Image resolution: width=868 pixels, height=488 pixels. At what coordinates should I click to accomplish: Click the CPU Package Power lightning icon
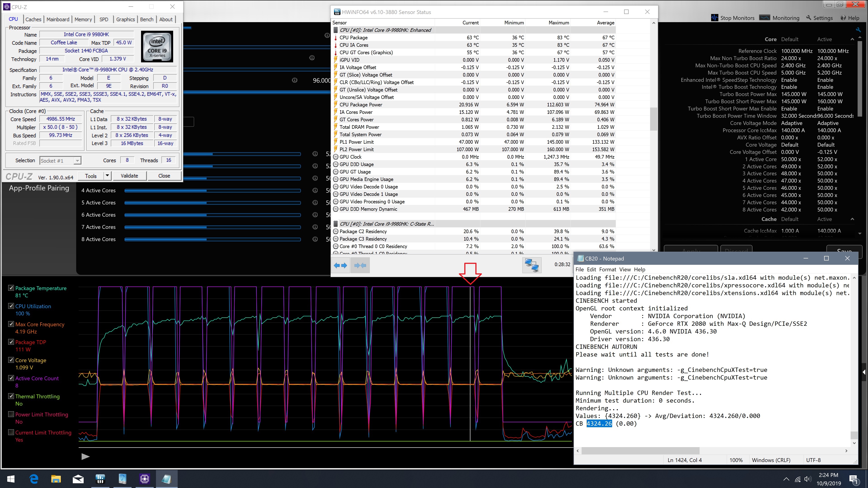tap(336, 105)
